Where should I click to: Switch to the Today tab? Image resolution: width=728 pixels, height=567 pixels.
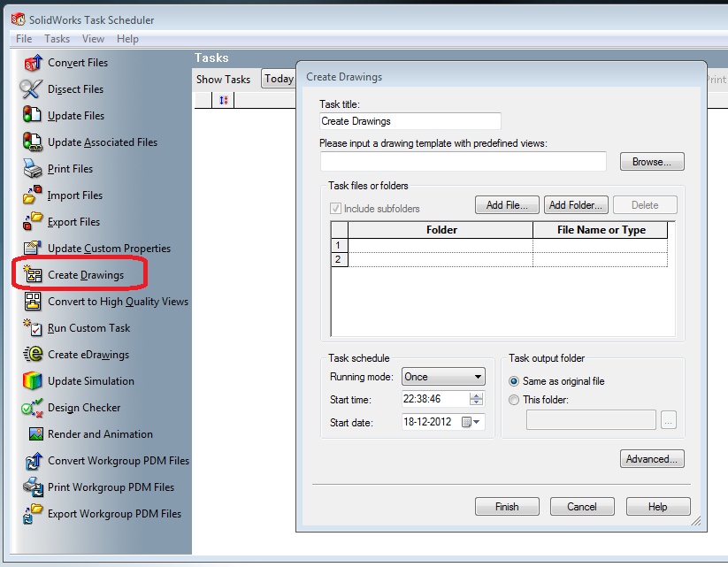click(279, 79)
